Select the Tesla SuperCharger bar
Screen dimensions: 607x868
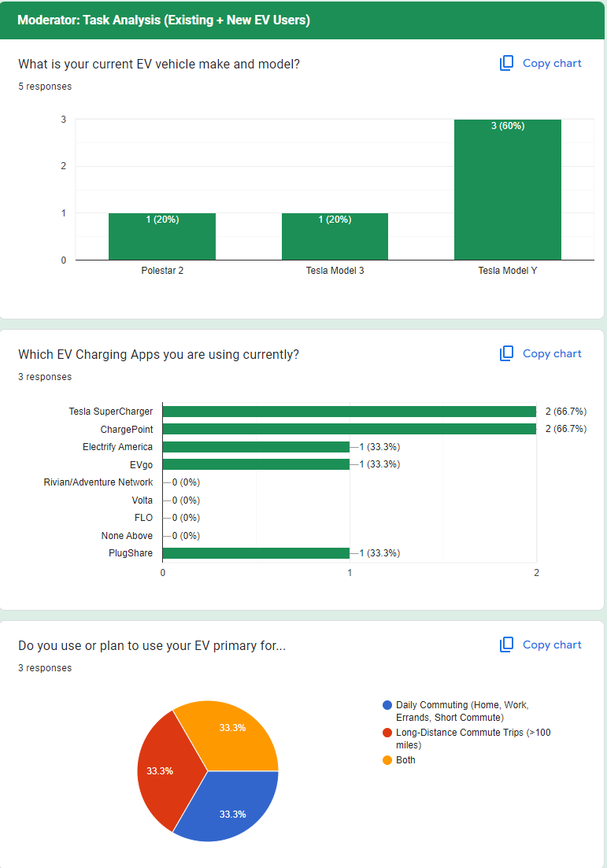pos(349,412)
